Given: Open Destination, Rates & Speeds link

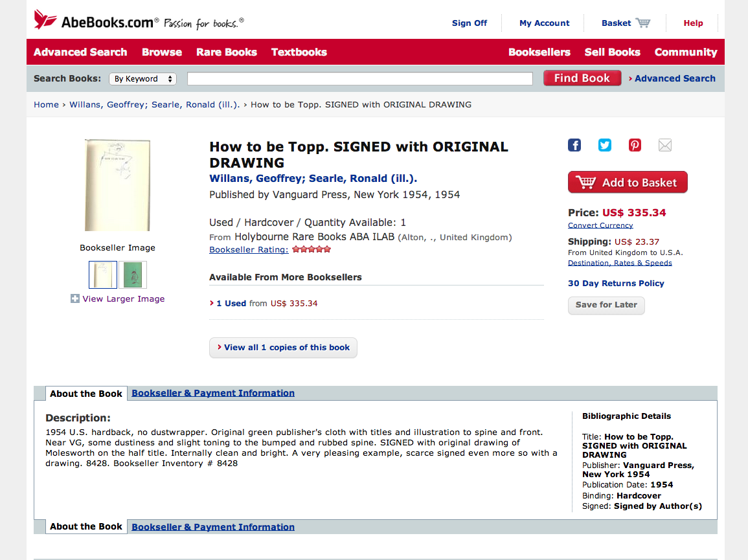Looking at the screenshot, I should point(620,263).
